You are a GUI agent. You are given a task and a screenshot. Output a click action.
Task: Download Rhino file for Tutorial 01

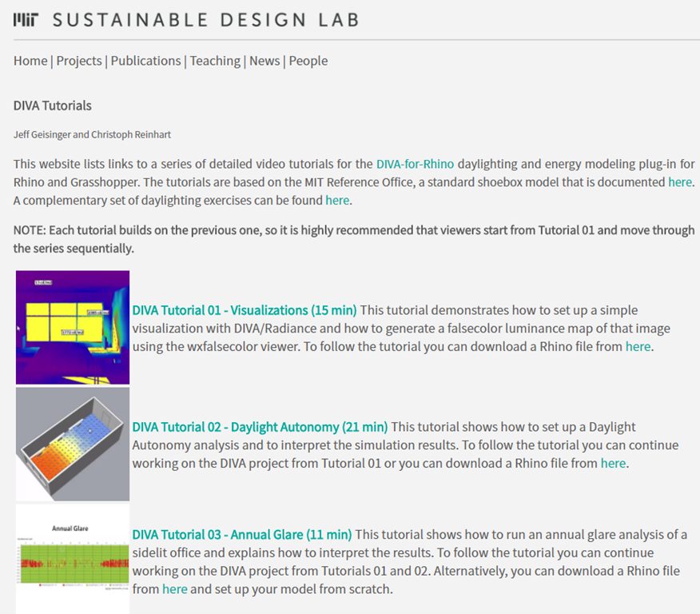point(638,346)
